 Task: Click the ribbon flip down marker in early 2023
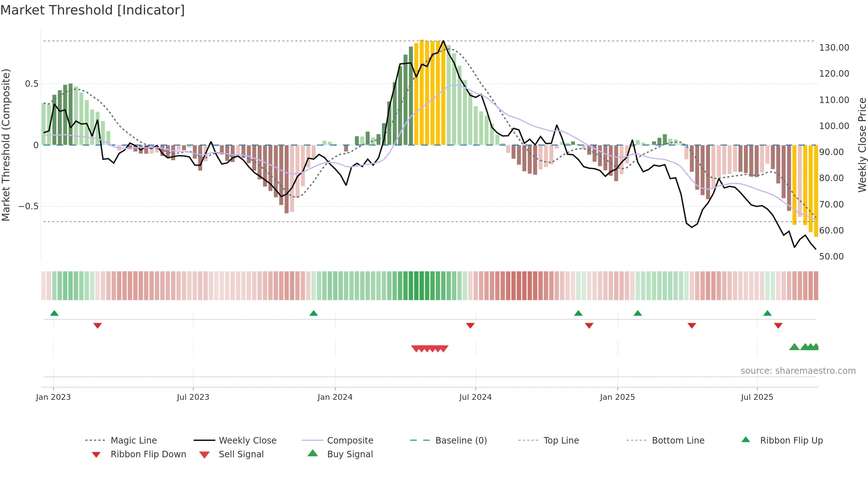pyautogui.click(x=98, y=326)
